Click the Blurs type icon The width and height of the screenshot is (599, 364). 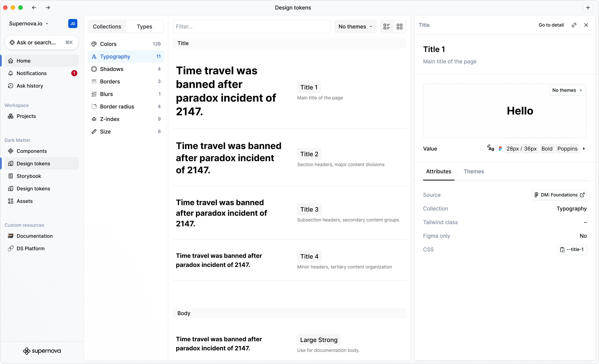94,94
